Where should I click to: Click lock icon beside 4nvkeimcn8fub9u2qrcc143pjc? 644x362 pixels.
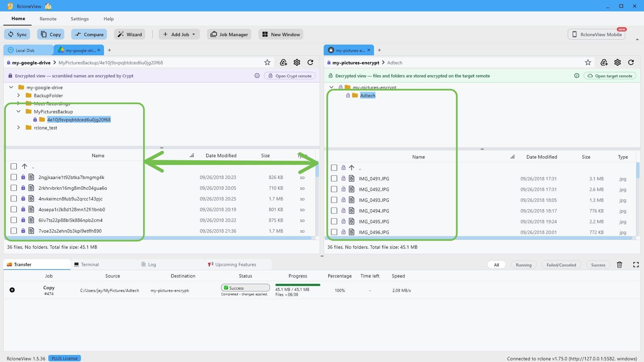pos(23,198)
